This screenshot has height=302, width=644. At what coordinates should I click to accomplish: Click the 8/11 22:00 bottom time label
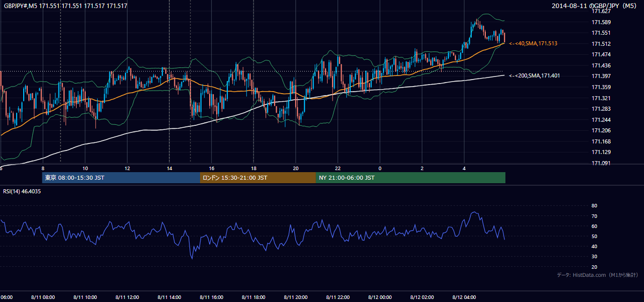pyautogui.click(x=338, y=297)
